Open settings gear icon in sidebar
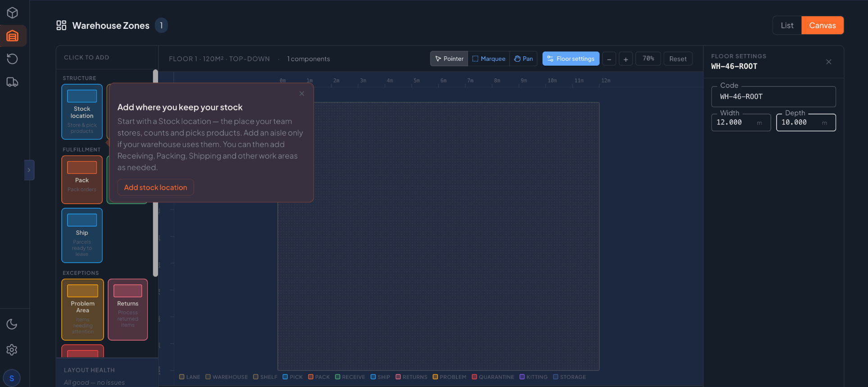 12,350
